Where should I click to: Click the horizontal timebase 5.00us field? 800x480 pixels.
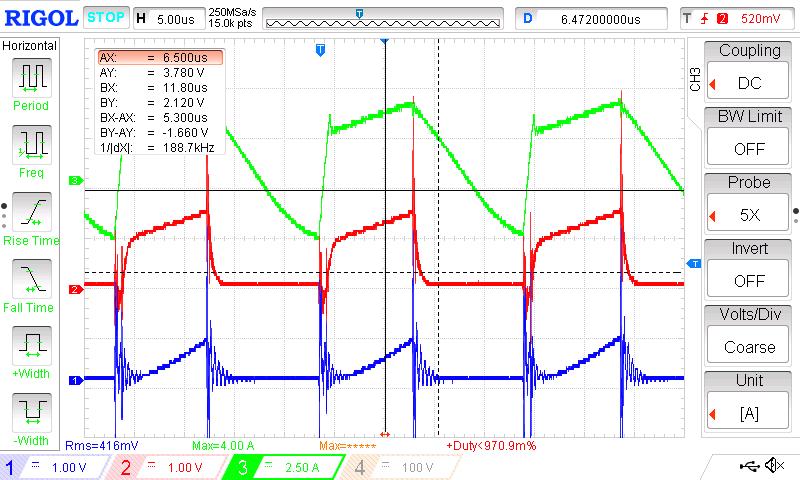168,19
